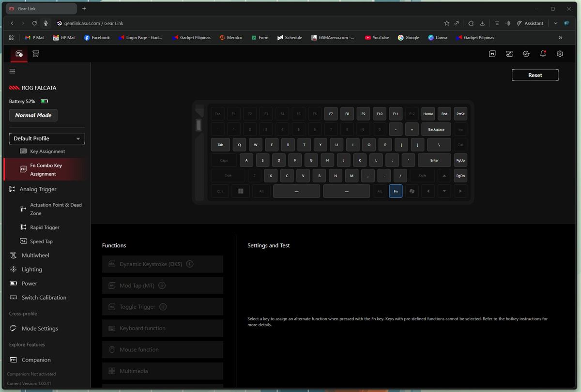Show info for Toggle Trigger
Screen dimensions: 581x392
[x=163, y=307]
